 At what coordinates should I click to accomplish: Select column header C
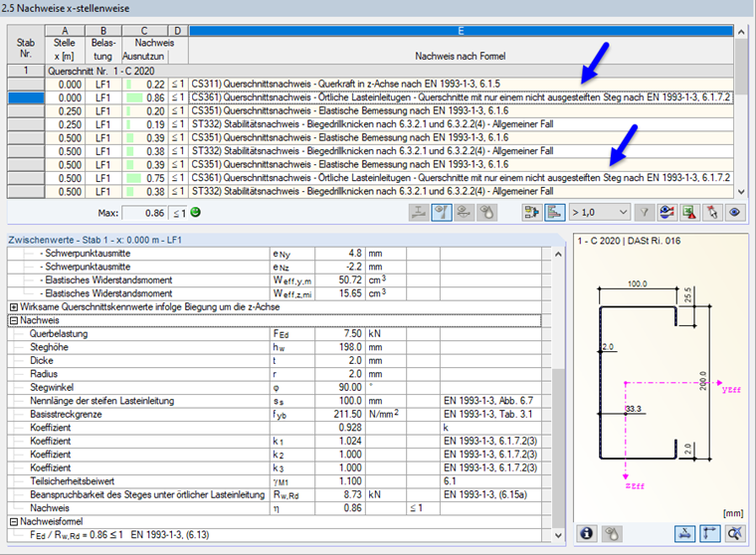tap(144, 31)
